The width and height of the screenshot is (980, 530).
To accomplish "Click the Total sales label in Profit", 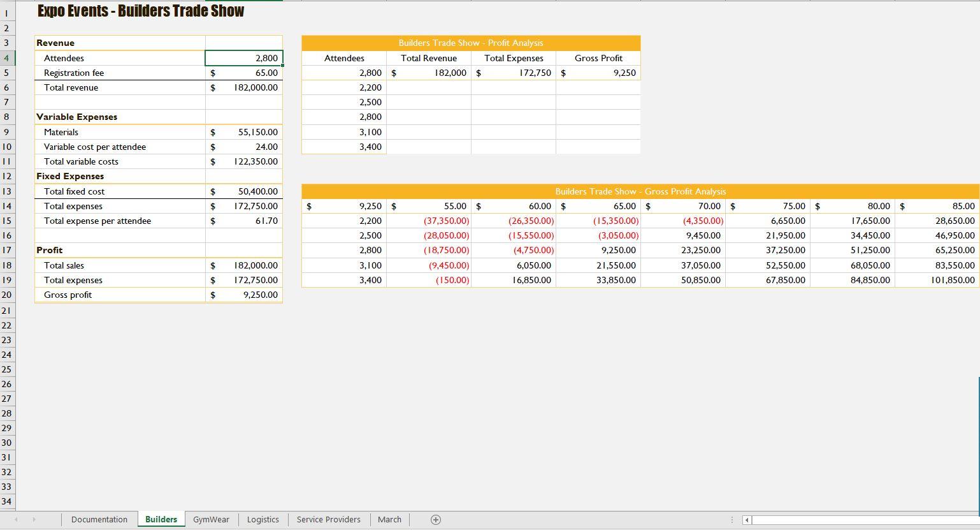I will [120, 265].
